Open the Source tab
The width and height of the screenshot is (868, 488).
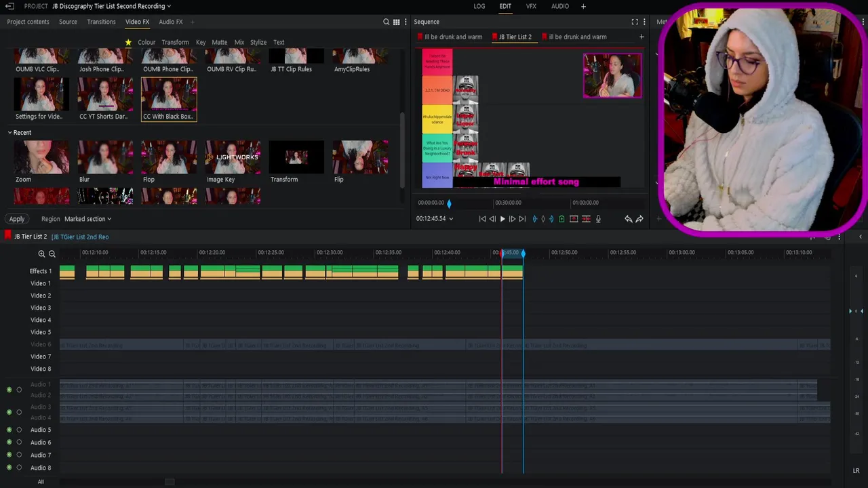pos(68,22)
